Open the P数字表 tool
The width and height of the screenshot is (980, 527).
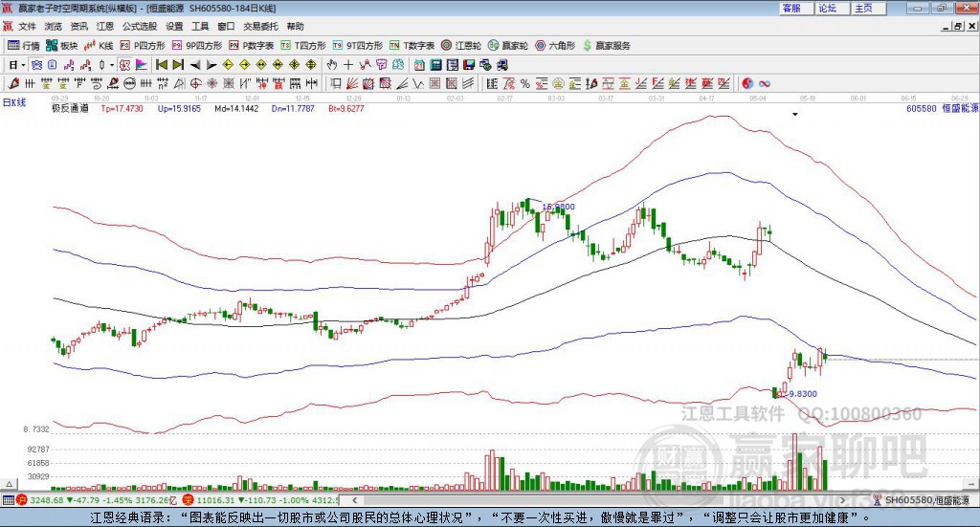coord(252,46)
